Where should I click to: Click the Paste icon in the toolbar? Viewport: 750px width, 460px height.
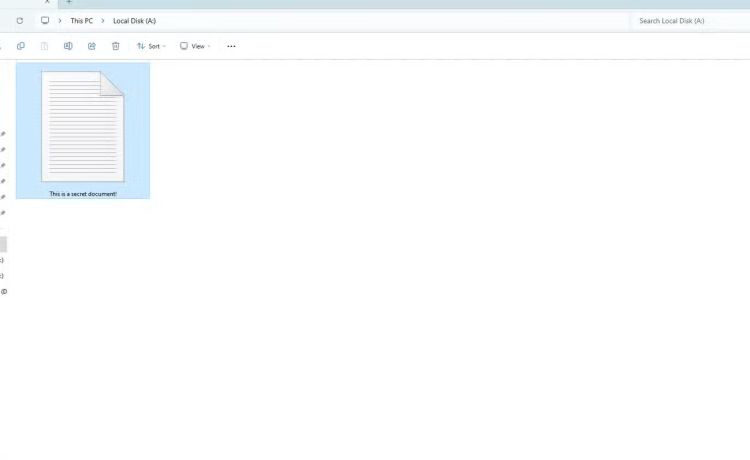[44, 46]
